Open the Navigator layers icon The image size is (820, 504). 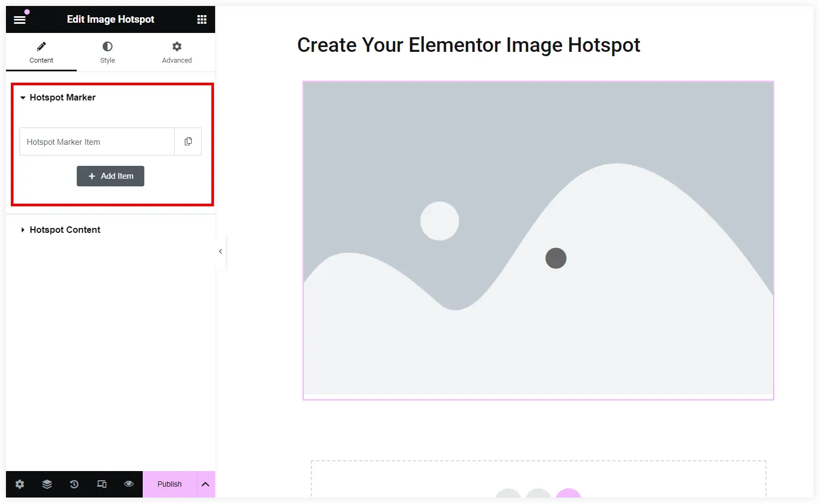(47, 484)
